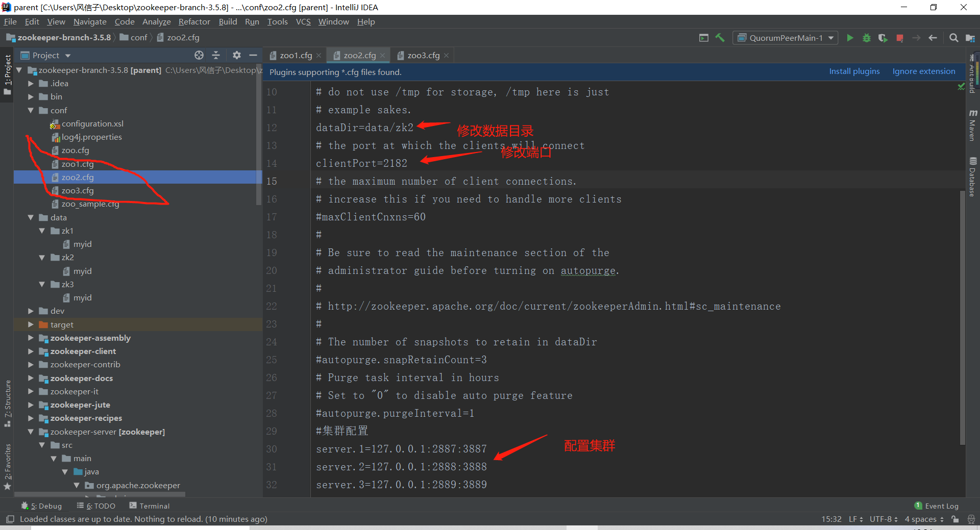The height and width of the screenshot is (530, 980).
Task: Click Install plugins link
Action: 854,71
